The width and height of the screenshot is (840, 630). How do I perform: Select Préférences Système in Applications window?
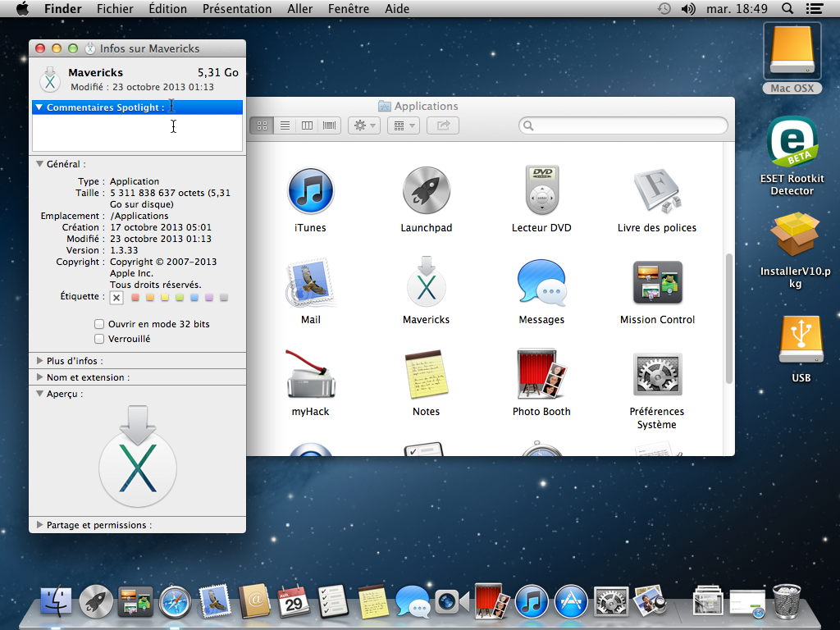[657, 374]
